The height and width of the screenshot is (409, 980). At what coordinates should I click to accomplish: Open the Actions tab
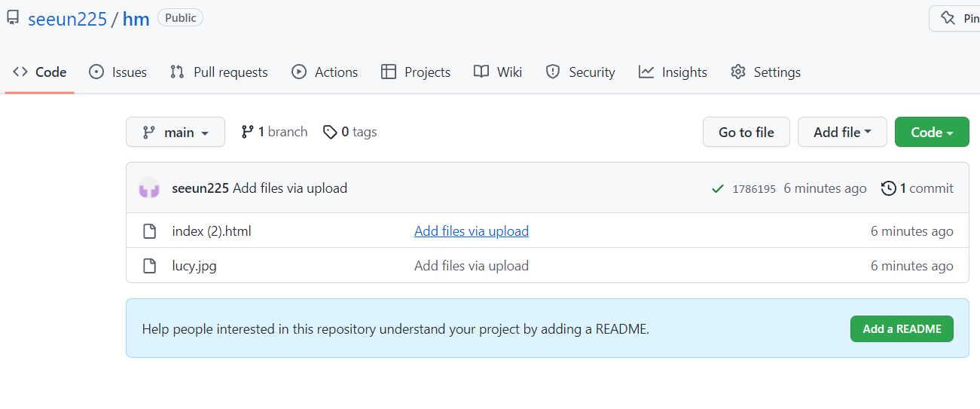click(325, 72)
